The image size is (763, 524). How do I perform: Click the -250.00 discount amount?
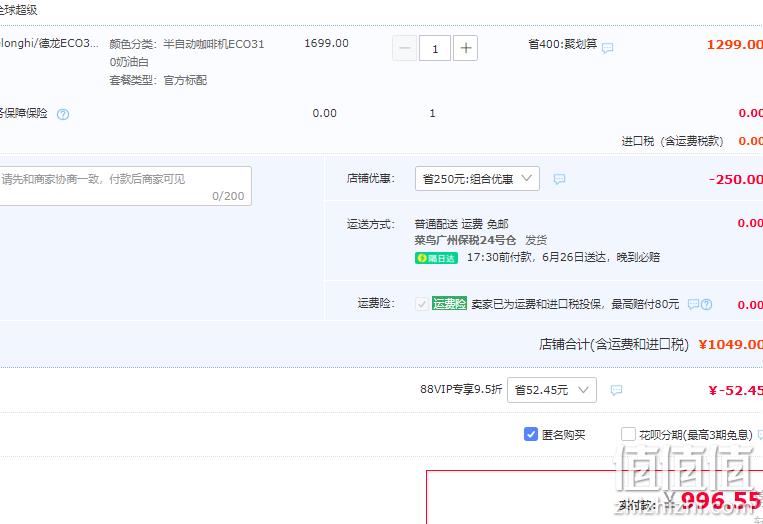coord(735,180)
